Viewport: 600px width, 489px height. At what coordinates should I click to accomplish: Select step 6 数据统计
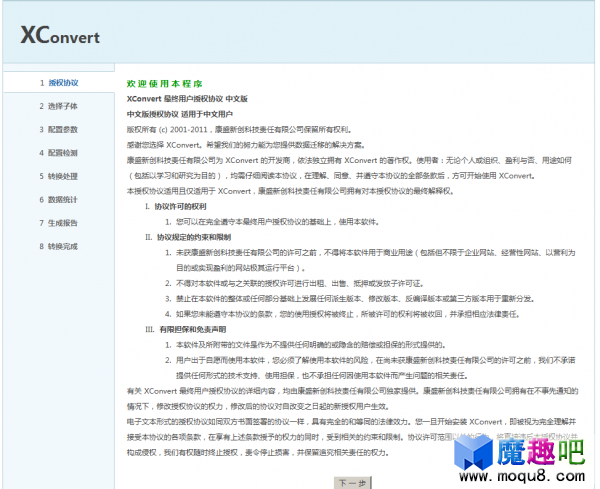(59, 199)
